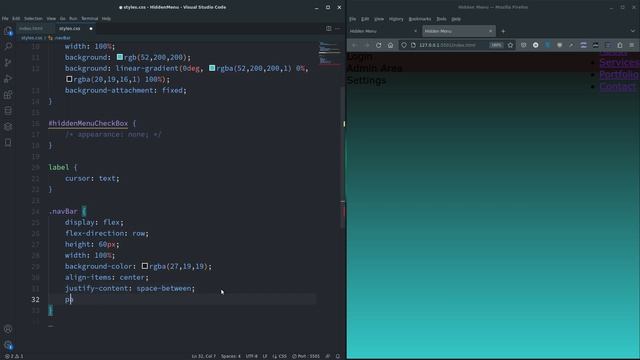
Task: Click the Contact link in Firefox page
Action: (x=617, y=87)
